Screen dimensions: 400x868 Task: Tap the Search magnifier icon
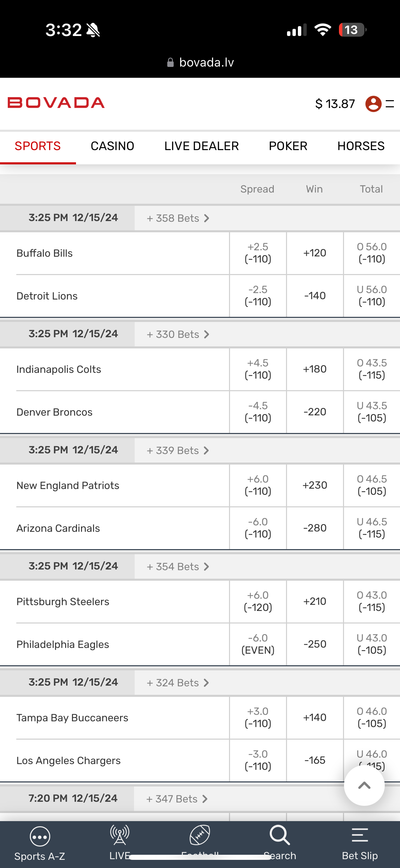280,836
